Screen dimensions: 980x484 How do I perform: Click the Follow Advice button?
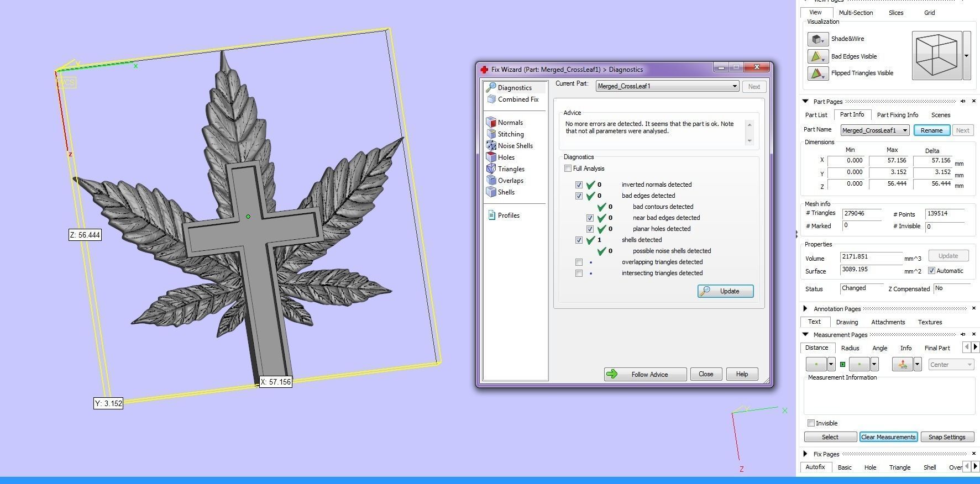645,374
